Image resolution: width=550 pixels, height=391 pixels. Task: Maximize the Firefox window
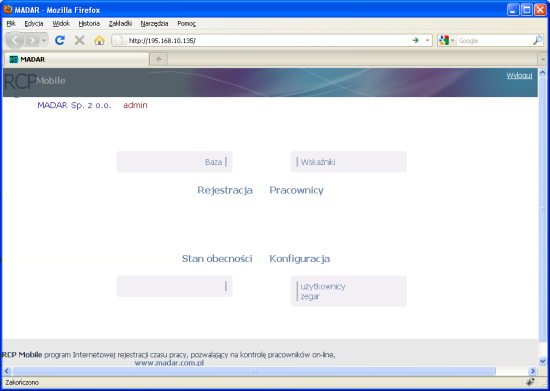[x=526, y=9]
